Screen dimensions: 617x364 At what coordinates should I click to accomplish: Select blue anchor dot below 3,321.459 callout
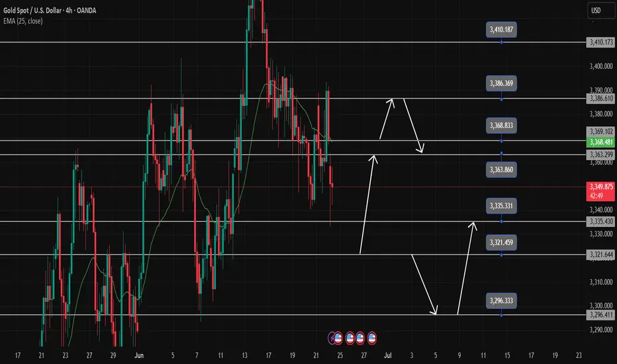501,255
